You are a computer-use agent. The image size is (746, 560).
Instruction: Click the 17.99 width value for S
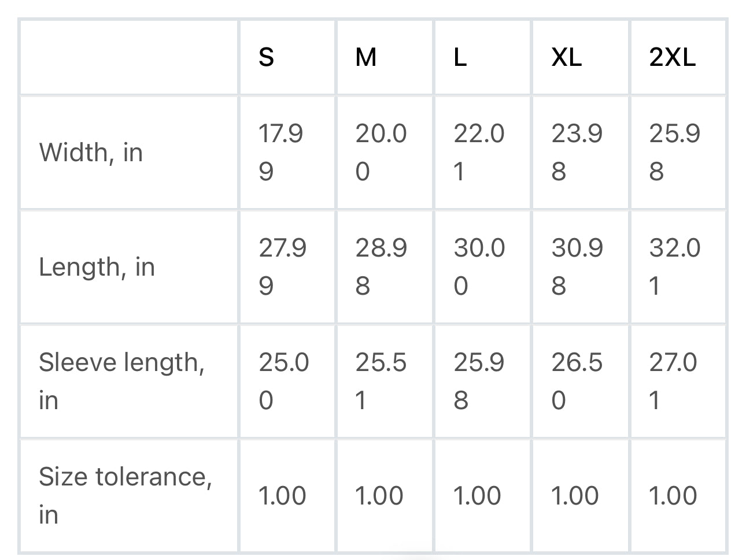(280, 153)
